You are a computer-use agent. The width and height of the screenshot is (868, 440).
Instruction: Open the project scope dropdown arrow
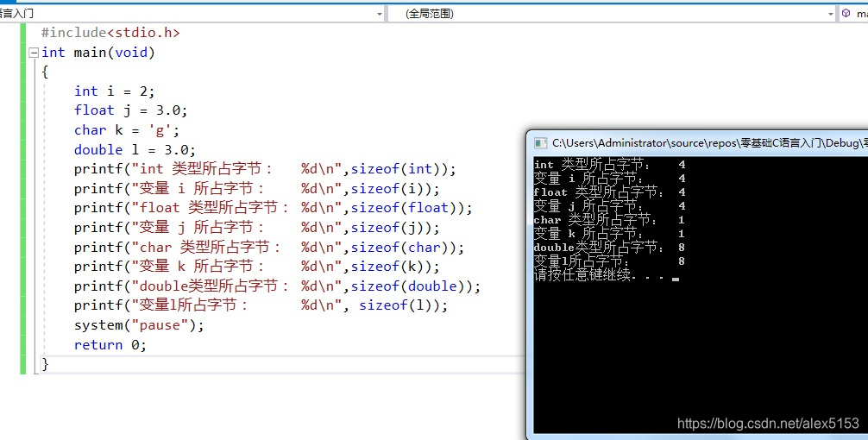tap(379, 14)
